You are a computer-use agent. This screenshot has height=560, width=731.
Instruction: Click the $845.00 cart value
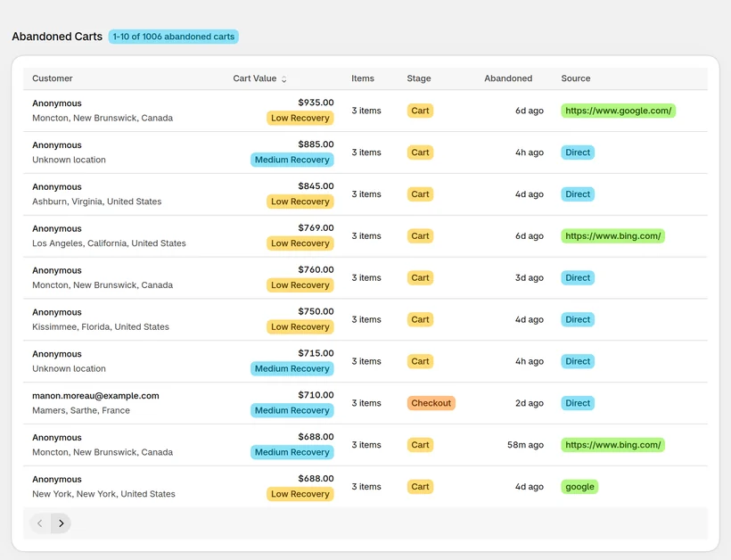click(x=316, y=186)
